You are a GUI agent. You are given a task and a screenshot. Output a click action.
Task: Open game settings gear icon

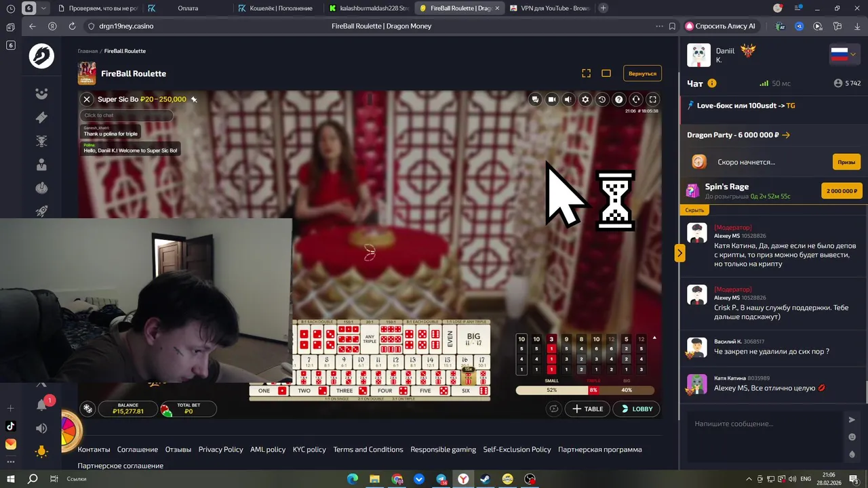click(585, 100)
